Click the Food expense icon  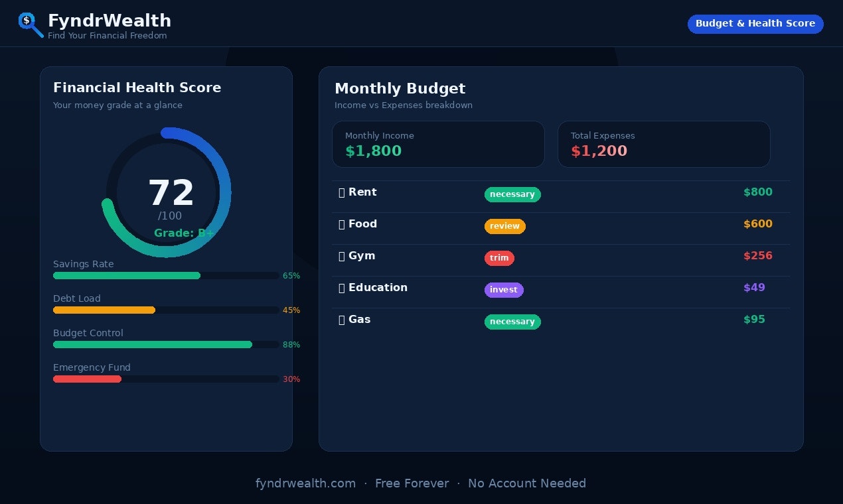pos(341,224)
